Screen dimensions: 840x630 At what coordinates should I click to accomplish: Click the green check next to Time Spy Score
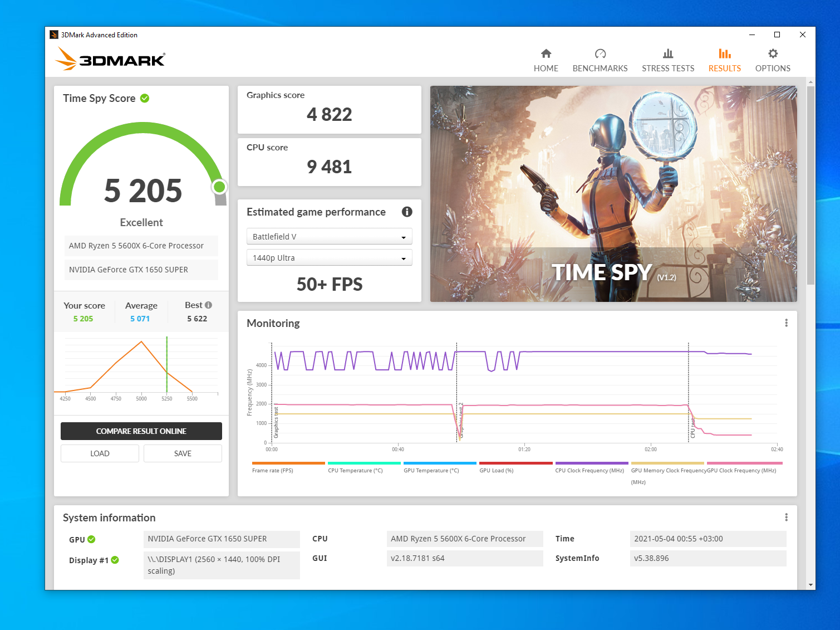(x=145, y=98)
